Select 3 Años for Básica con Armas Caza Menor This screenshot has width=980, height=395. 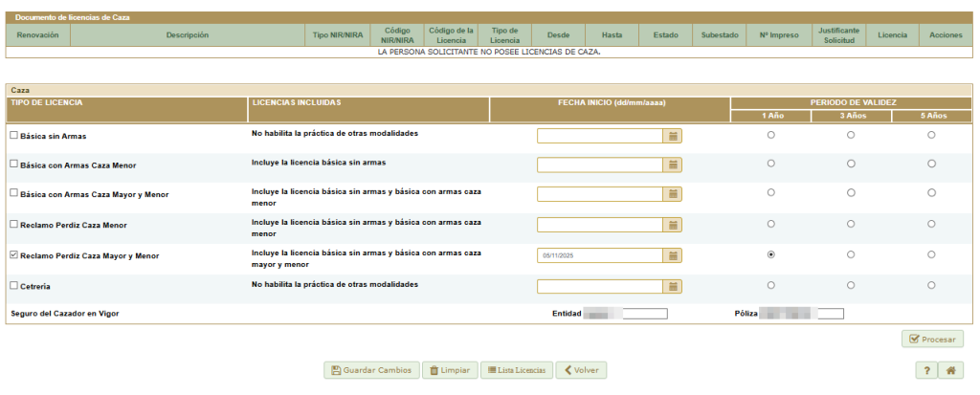coord(851,164)
